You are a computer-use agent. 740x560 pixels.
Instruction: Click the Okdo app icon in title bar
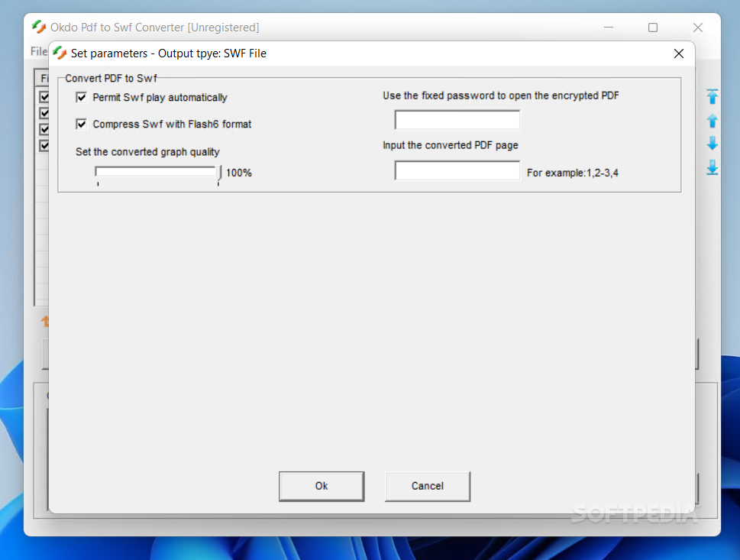(39, 27)
